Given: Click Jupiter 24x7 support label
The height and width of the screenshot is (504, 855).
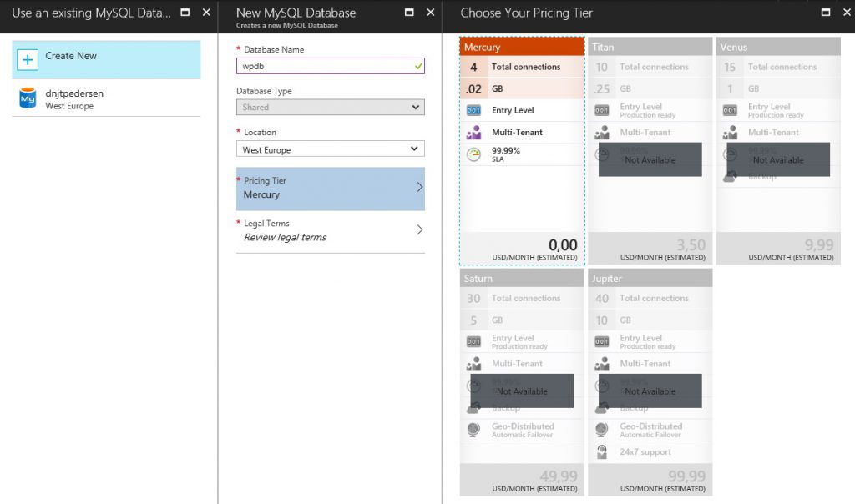Looking at the screenshot, I should pos(645,451).
